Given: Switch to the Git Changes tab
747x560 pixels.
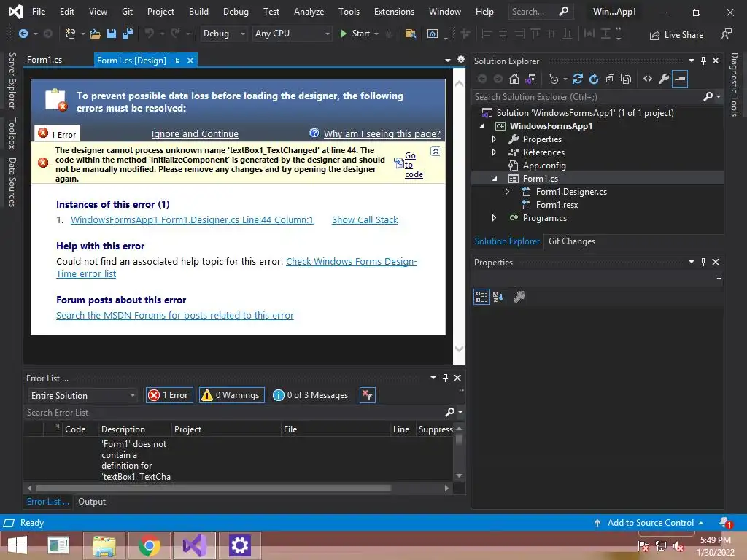Looking at the screenshot, I should (x=572, y=241).
